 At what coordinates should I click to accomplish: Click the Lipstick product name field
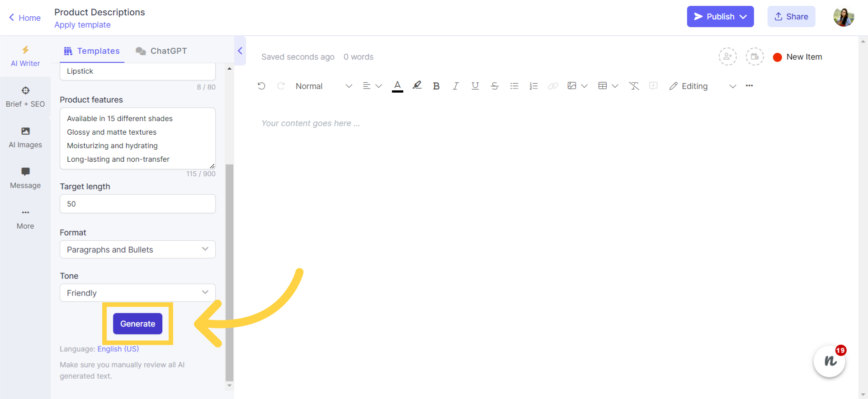click(x=137, y=71)
